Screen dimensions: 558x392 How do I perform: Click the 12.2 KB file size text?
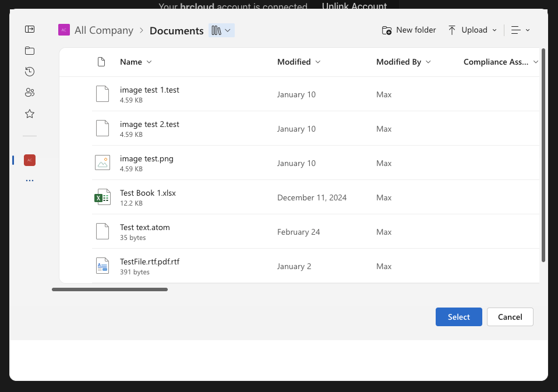click(131, 203)
